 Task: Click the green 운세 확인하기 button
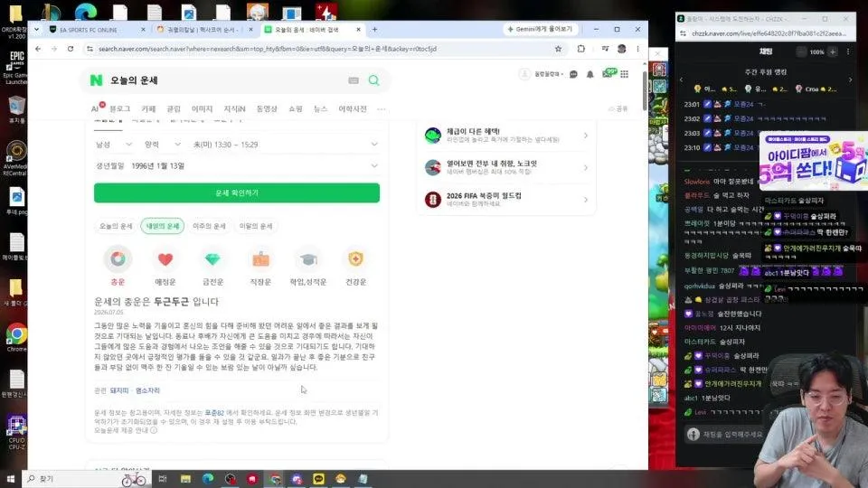237,193
